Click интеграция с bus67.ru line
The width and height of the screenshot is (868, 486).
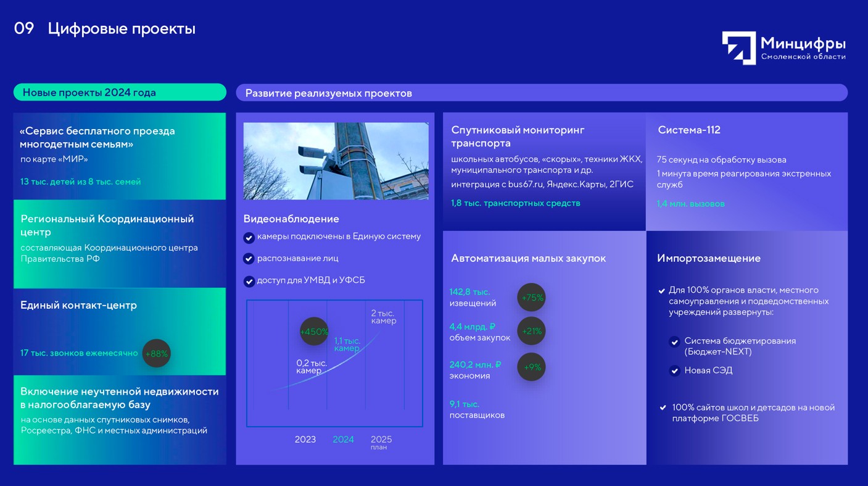tap(542, 184)
